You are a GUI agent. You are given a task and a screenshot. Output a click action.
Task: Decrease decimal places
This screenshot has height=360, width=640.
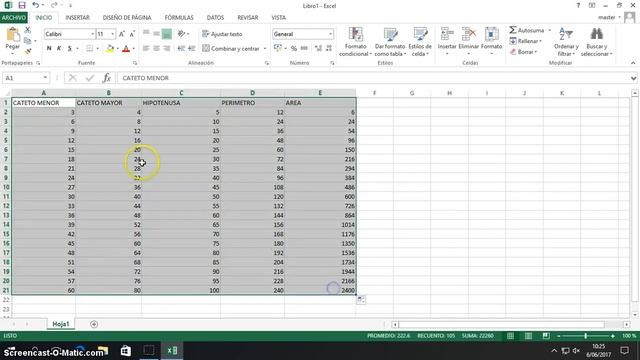pyautogui.click(x=329, y=48)
